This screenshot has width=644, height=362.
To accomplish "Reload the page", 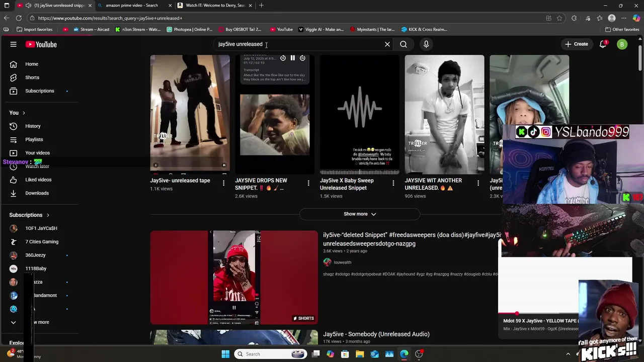I will (x=19, y=18).
